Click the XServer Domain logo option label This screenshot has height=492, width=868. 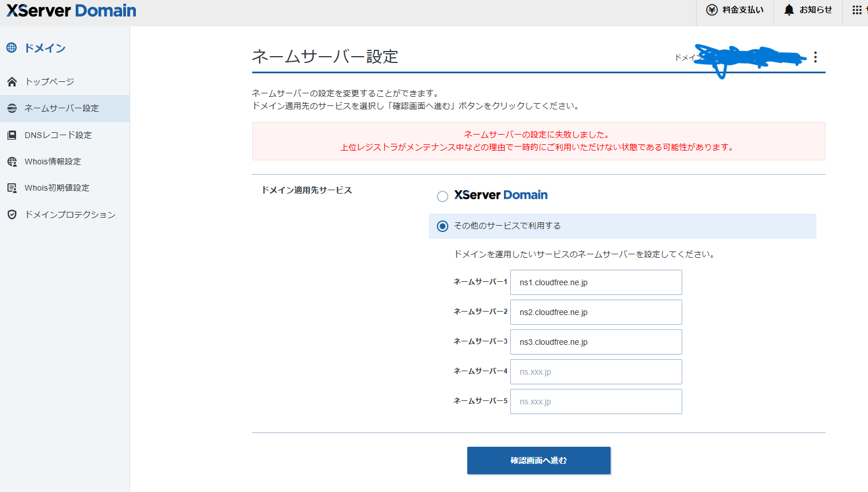[501, 195]
